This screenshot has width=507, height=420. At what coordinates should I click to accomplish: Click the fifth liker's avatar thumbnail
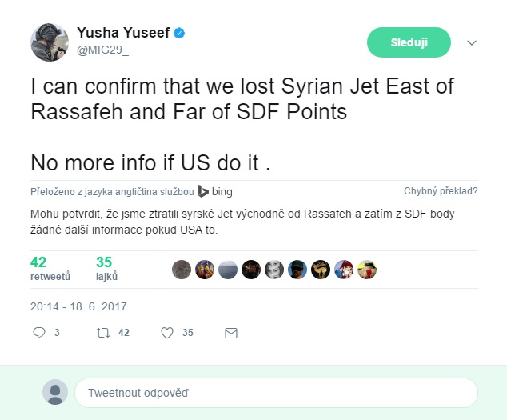click(x=274, y=270)
